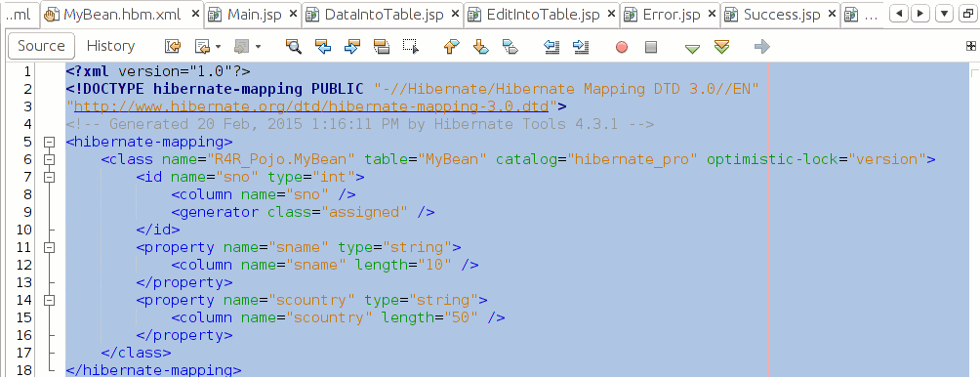This screenshot has width=980, height=378.
Task: Click Next Bookmark icon
Action: click(x=480, y=46)
